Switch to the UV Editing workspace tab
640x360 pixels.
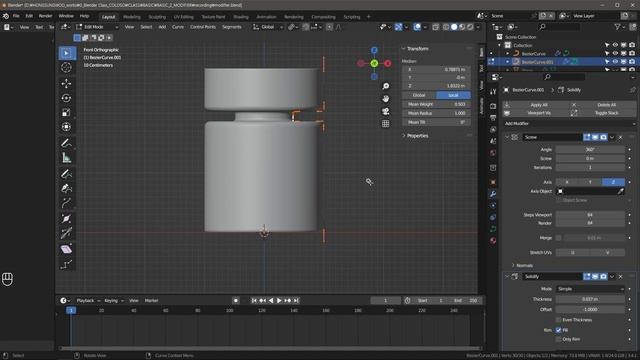click(x=183, y=17)
